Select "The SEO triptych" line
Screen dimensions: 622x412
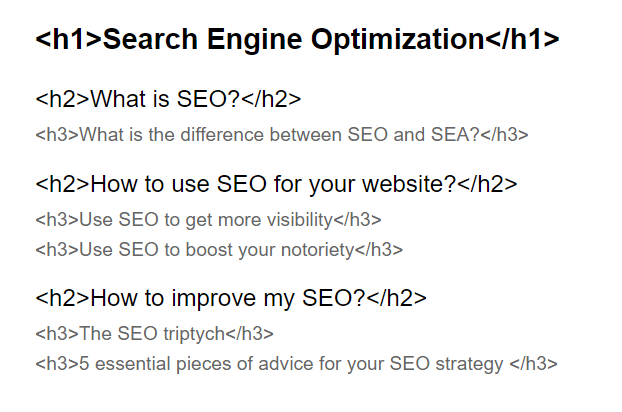pos(154,334)
